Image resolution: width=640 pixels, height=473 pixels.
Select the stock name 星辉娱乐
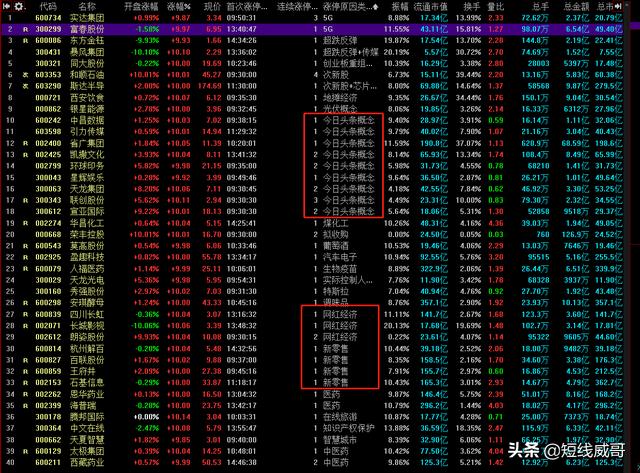click(x=87, y=178)
